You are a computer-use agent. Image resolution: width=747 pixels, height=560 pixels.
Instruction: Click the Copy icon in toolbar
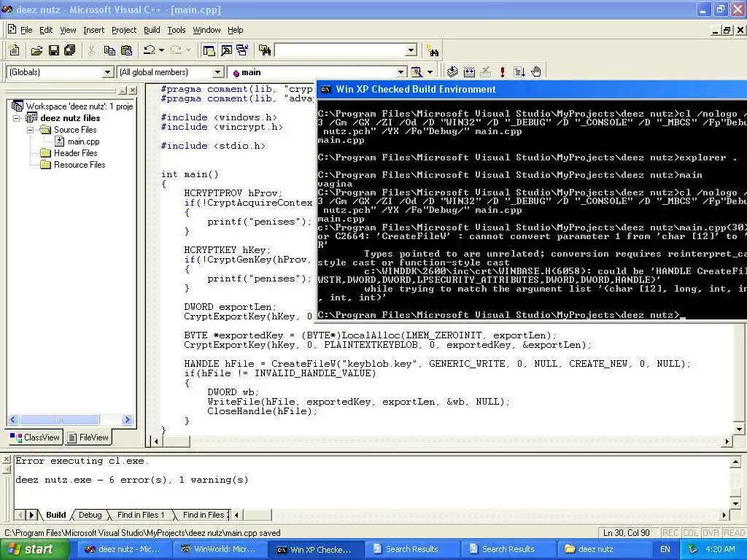(x=109, y=50)
